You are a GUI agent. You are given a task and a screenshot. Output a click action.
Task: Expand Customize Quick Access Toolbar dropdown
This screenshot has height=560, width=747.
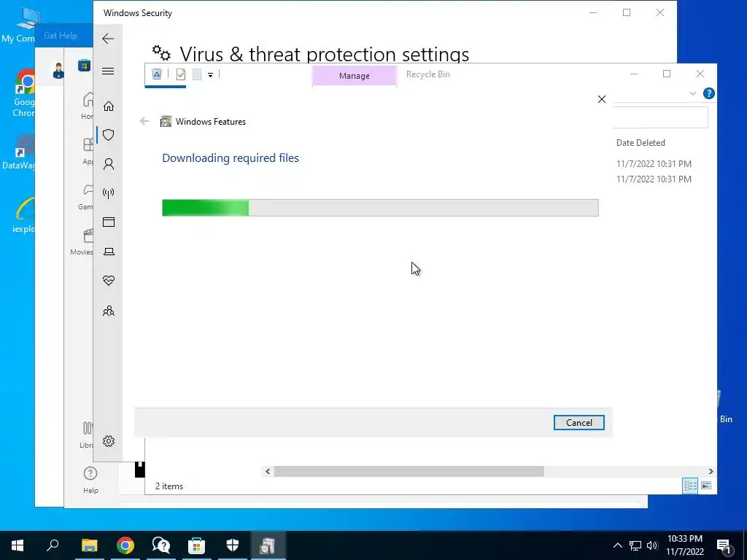point(210,75)
